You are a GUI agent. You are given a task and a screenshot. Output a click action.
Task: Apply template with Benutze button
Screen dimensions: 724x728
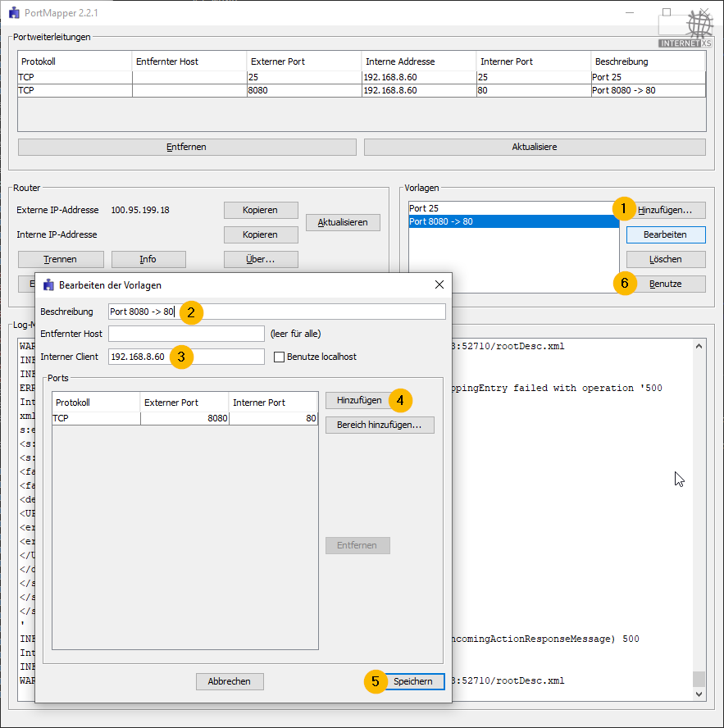pos(665,284)
